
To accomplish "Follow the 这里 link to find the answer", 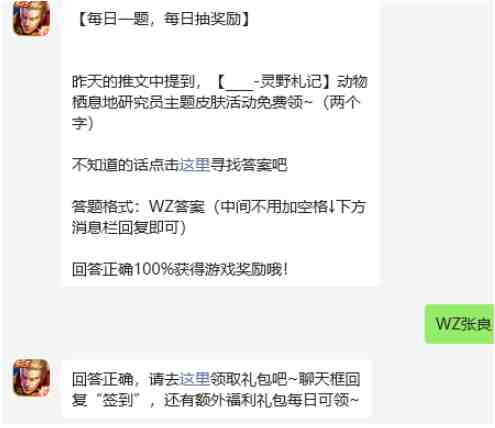I will click(195, 165).
